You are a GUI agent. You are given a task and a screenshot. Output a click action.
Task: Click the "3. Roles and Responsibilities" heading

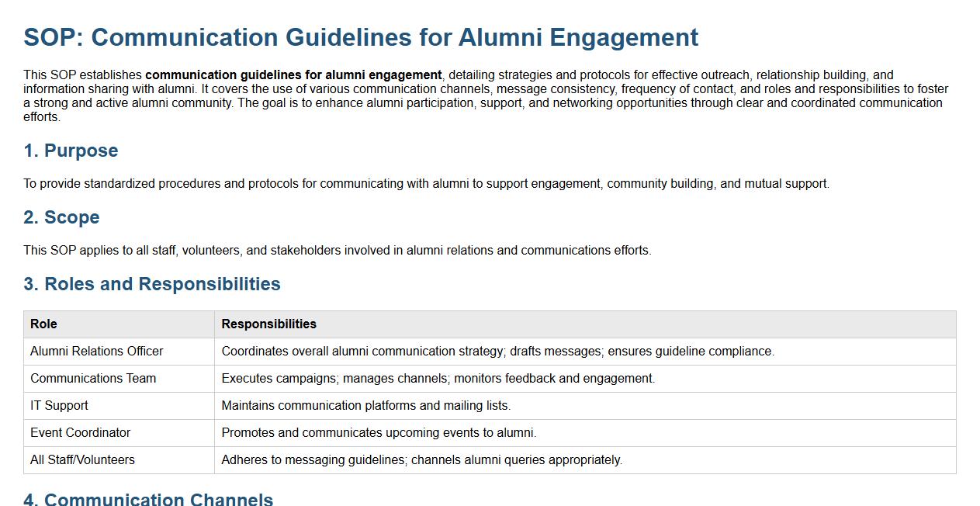point(152,284)
